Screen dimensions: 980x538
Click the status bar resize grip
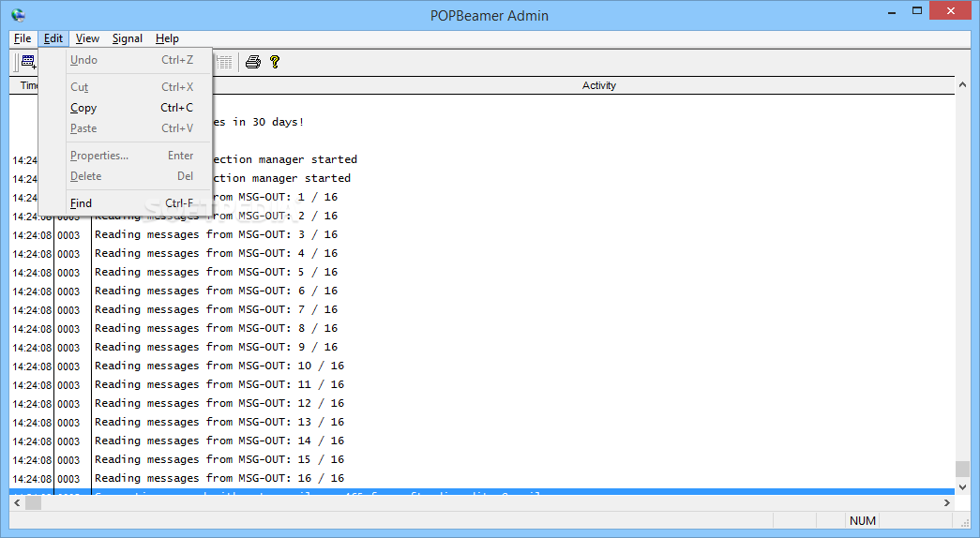(964, 522)
